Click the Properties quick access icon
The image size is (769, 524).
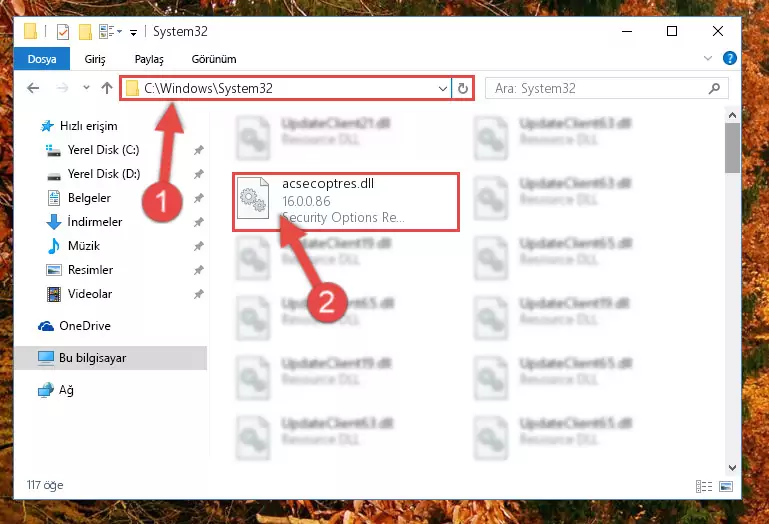63,32
